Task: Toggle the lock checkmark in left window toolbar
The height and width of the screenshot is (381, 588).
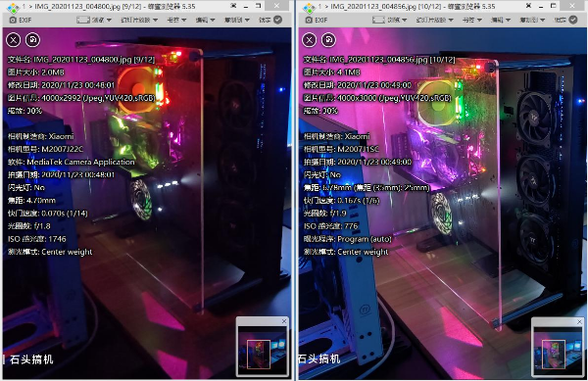Action: (x=278, y=20)
